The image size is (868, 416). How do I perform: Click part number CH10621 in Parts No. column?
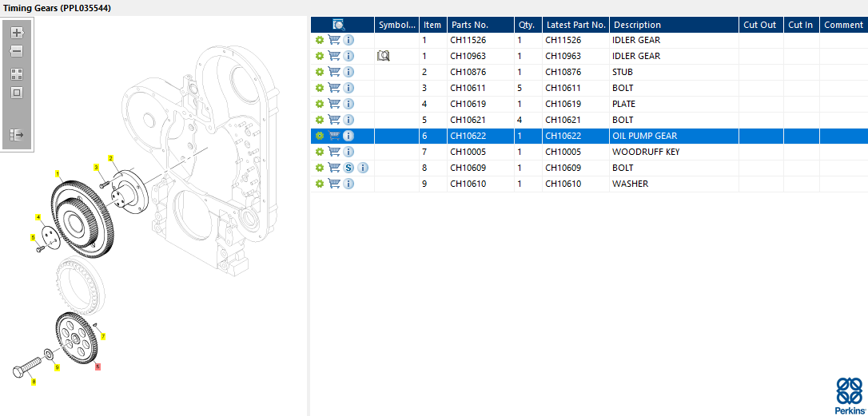468,120
